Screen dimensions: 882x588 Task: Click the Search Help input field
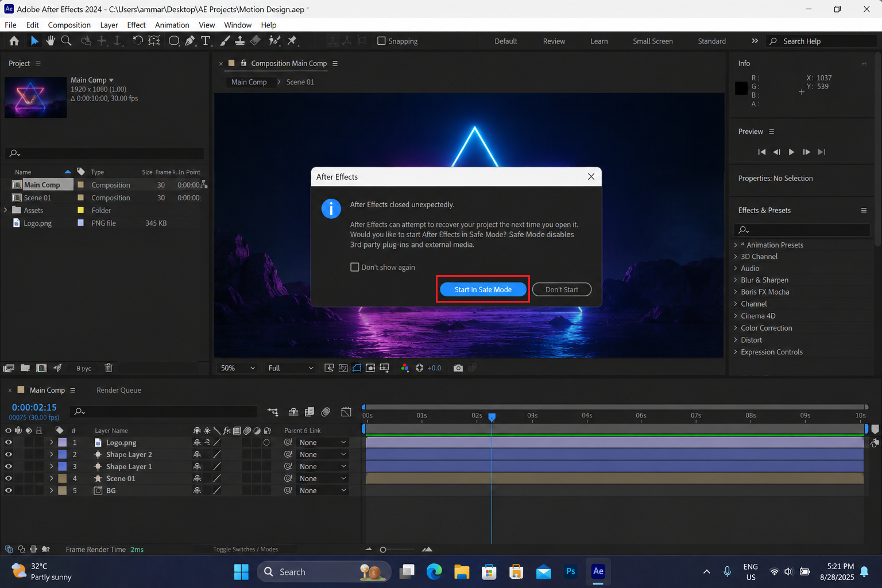coord(822,41)
